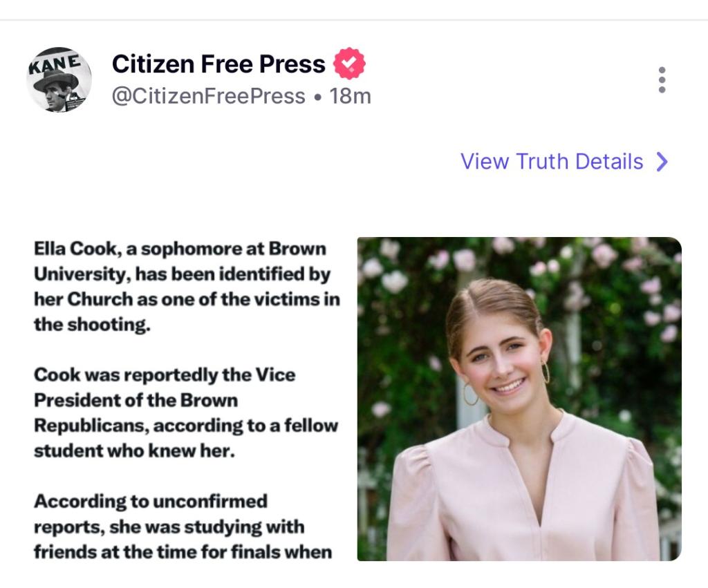Click the words 'the shooting.' in the post

pyautogui.click(x=92, y=325)
